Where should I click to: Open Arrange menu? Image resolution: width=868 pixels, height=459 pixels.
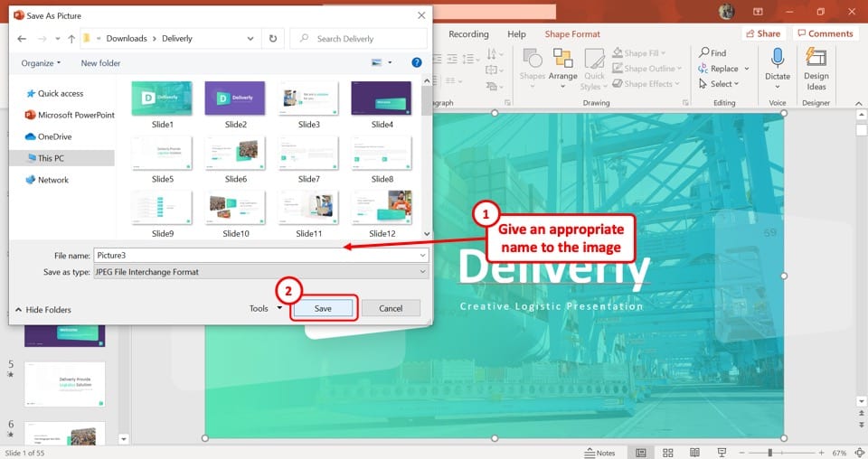(562, 67)
